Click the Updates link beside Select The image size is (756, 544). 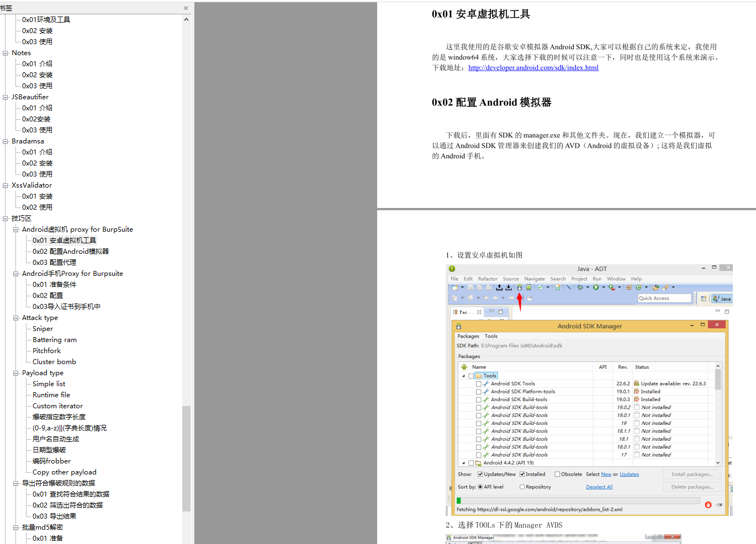coord(629,474)
